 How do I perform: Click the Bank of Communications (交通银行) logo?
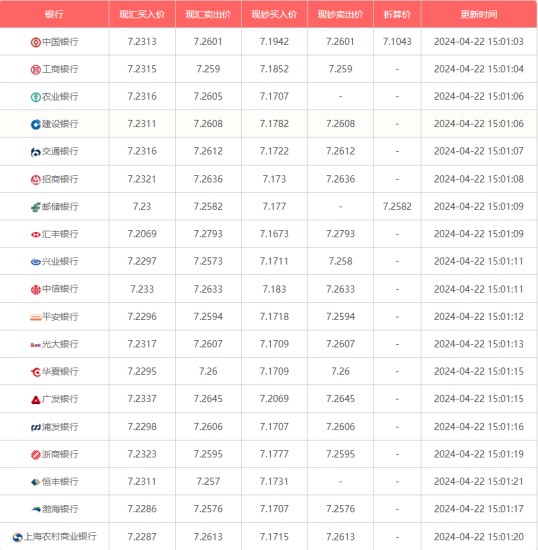tap(36, 152)
